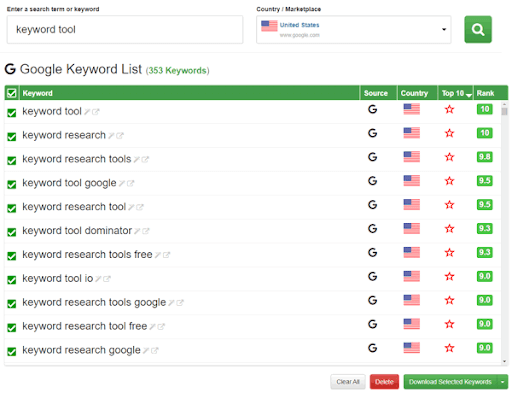
Task: Click the Clear All button
Action: click(x=348, y=382)
